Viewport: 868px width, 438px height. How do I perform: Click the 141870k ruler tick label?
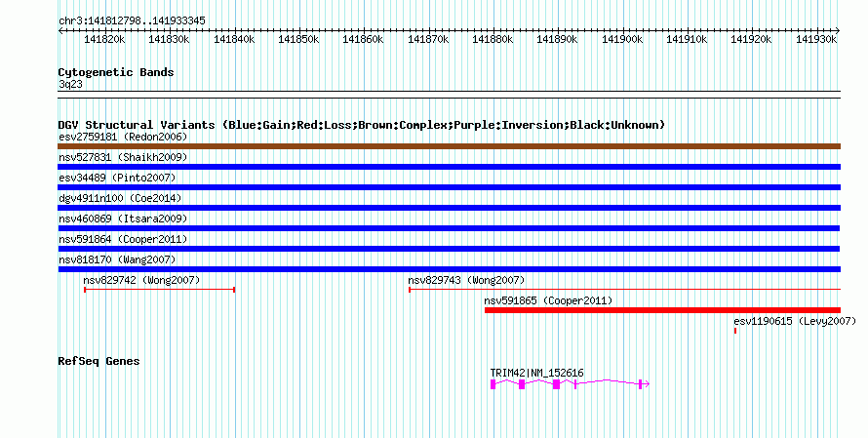(428, 39)
